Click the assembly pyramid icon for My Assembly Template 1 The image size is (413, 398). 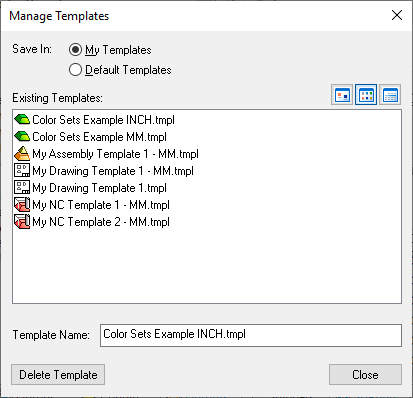click(x=22, y=154)
